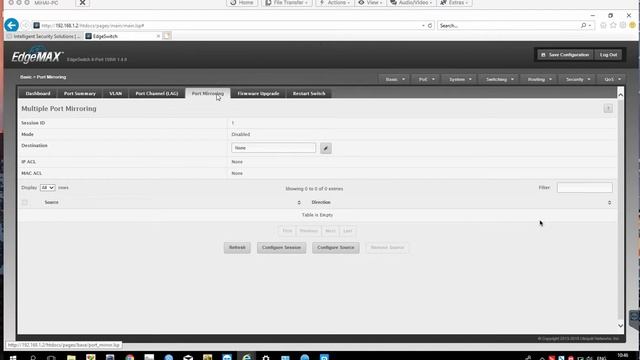This screenshot has height=360, width=640.
Task: Expand the Routing menu dropdown
Action: click(x=539, y=79)
